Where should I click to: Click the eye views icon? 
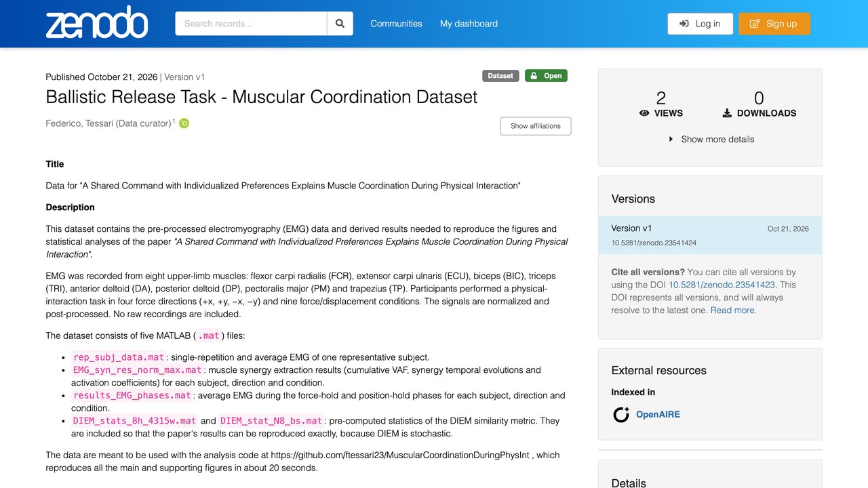point(644,113)
